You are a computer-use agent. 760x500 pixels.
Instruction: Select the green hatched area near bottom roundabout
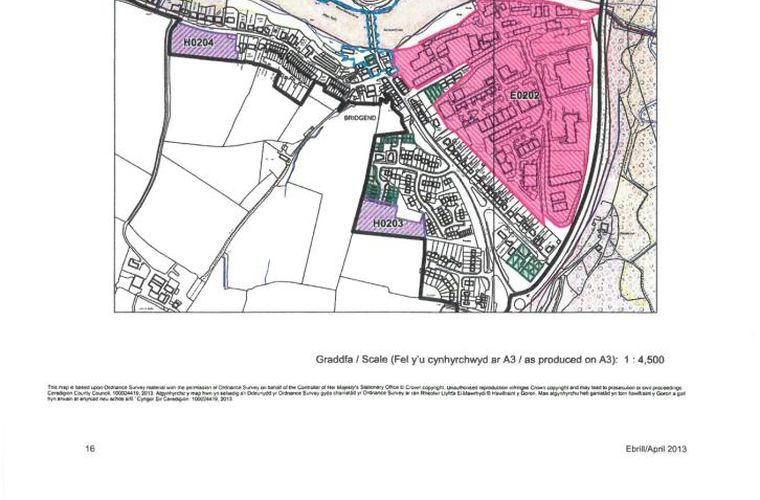click(524, 260)
